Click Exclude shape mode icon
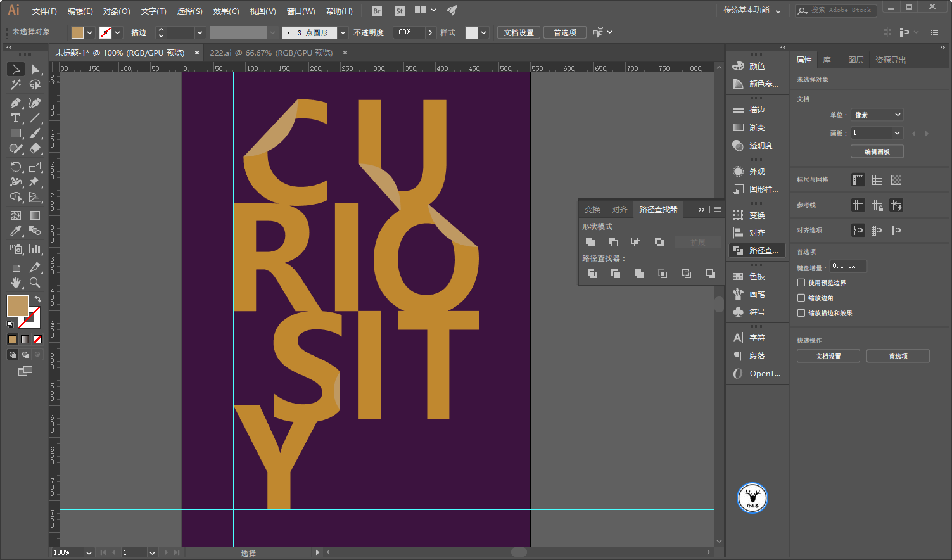This screenshot has width=952, height=560. [x=659, y=242]
